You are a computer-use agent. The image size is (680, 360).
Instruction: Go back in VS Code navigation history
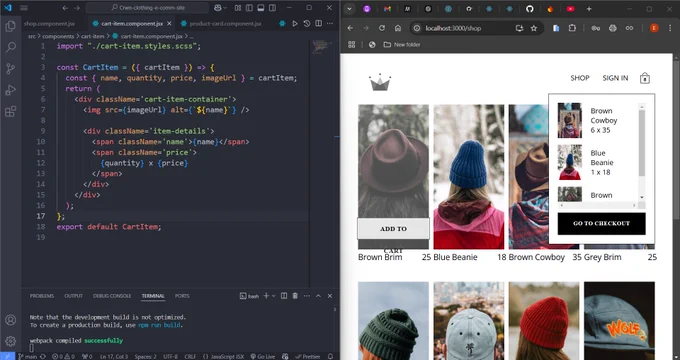click(65, 8)
